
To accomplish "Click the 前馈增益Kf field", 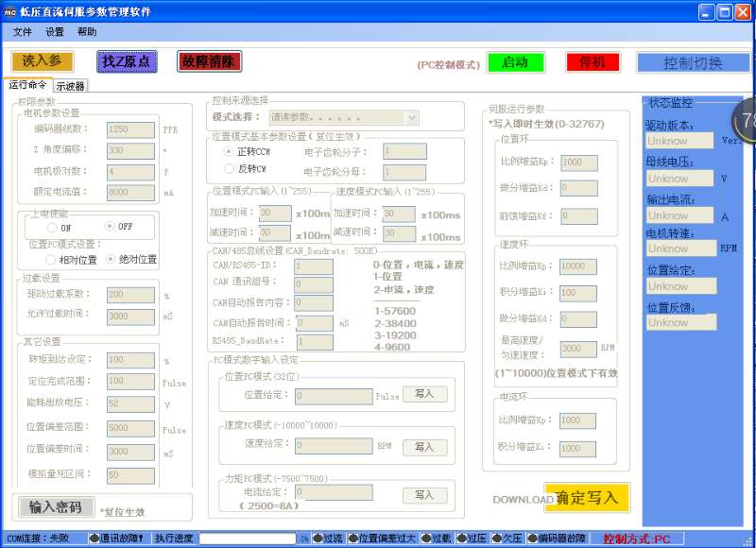I will click(x=579, y=216).
